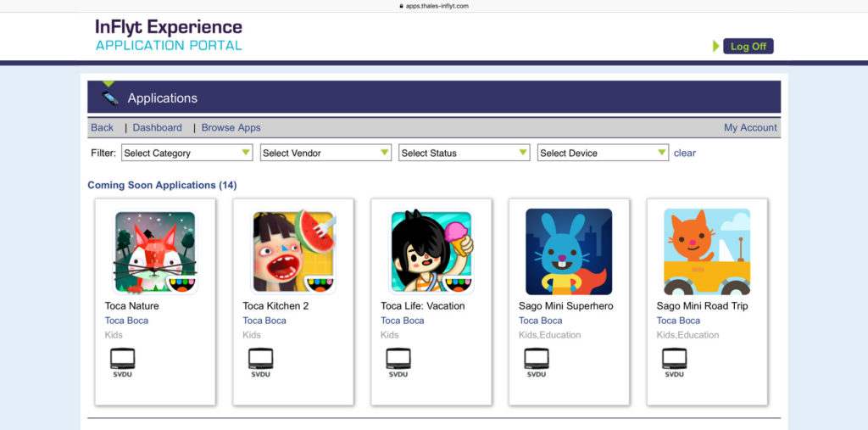Click the Log Off button
The height and width of the screenshot is (430, 868).
coord(748,47)
